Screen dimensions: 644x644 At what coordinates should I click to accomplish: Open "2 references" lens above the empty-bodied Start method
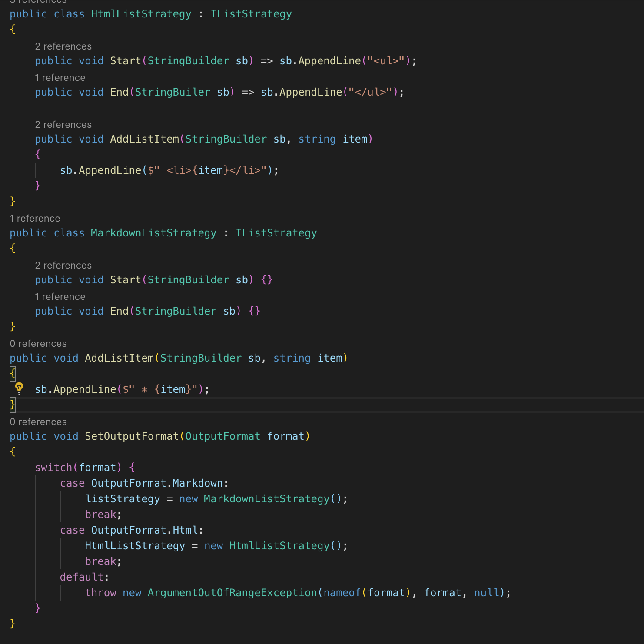[63, 266]
